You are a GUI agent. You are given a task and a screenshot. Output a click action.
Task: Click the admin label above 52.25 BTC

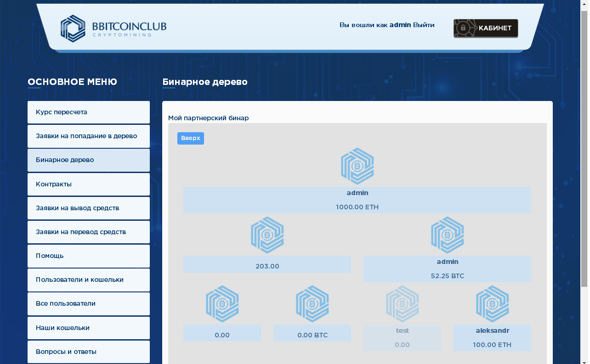(448, 262)
